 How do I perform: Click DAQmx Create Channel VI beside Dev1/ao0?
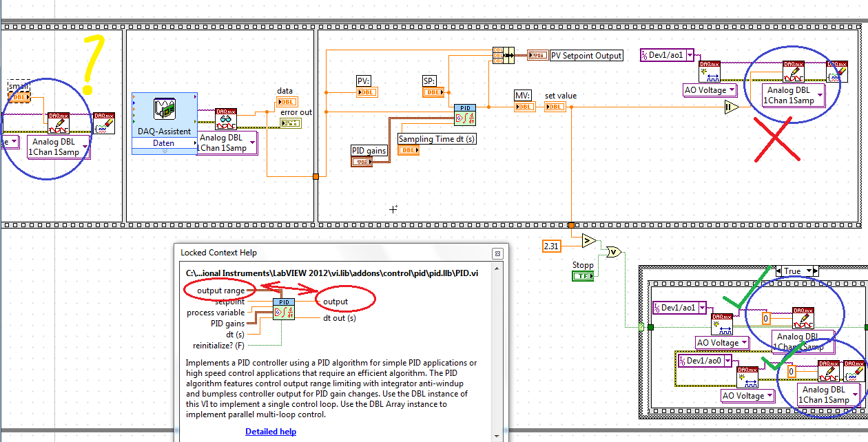tap(748, 378)
